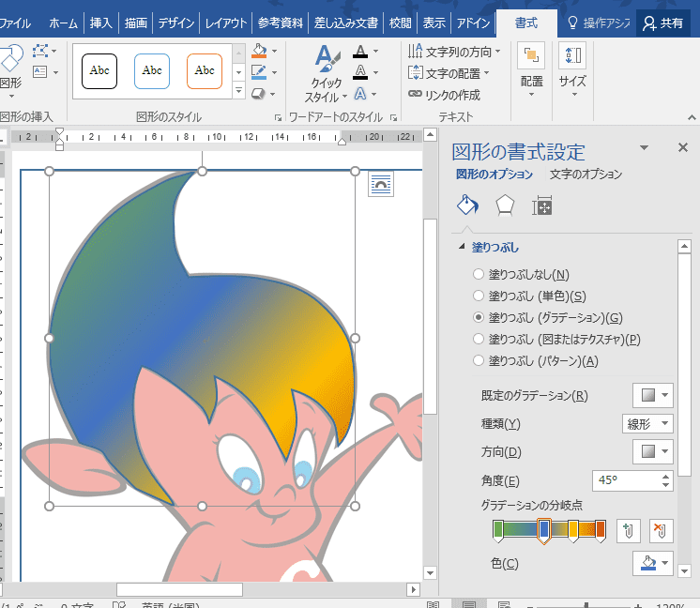The width and height of the screenshot is (700, 608).
Task: Collapse the 塗りつぶし section triangle
Action: tap(462, 247)
